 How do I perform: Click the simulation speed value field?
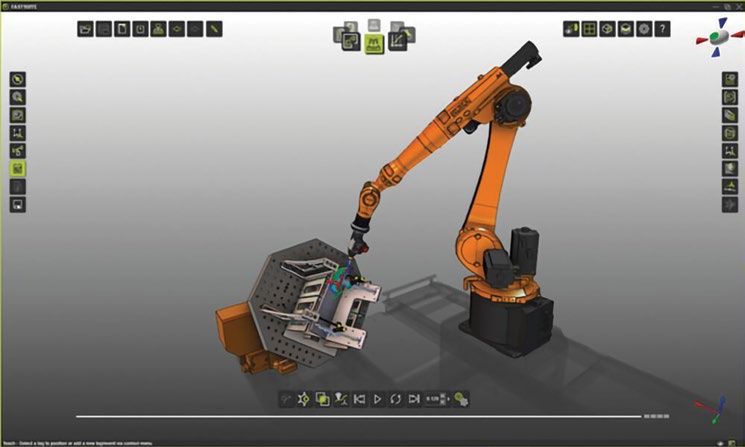[432, 399]
